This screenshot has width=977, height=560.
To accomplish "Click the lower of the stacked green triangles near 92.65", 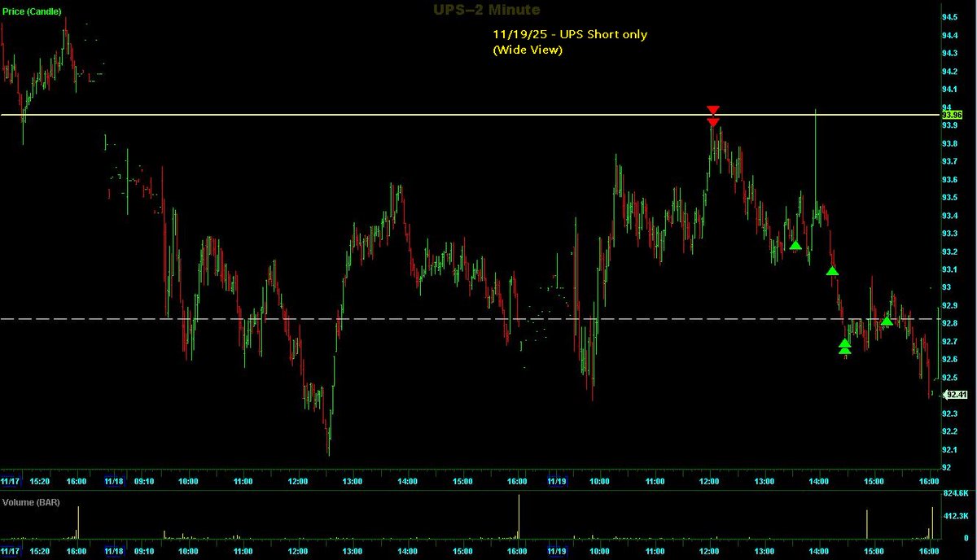I will (x=845, y=351).
